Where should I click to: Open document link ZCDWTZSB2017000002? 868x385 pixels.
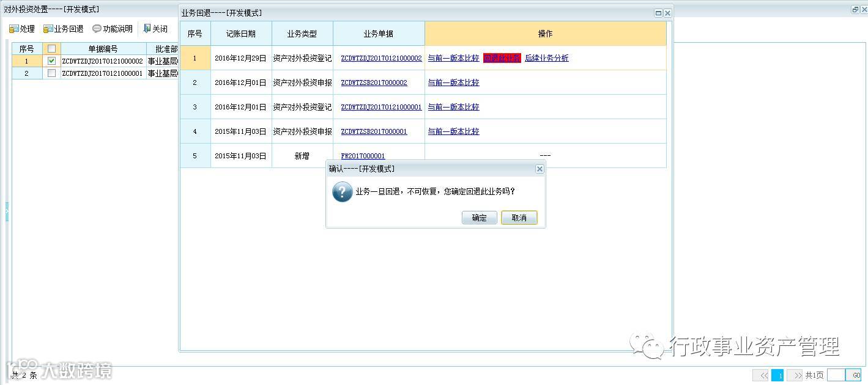click(x=374, y=82)
